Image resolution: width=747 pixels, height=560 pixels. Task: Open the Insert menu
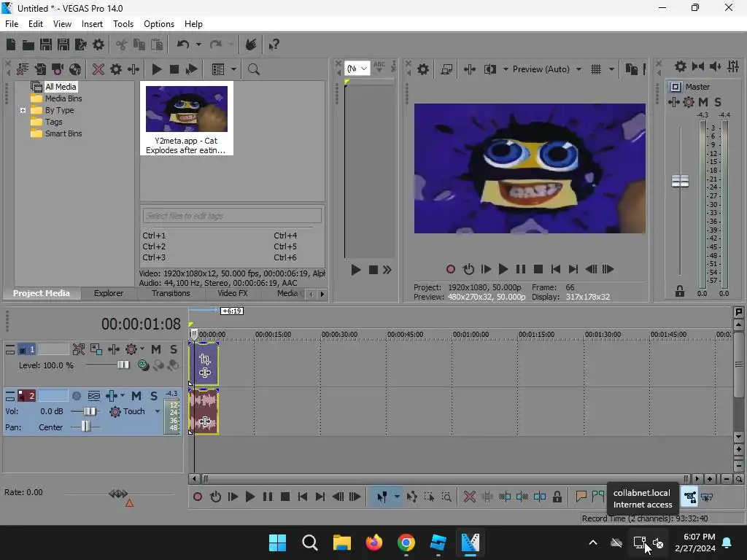92,24
